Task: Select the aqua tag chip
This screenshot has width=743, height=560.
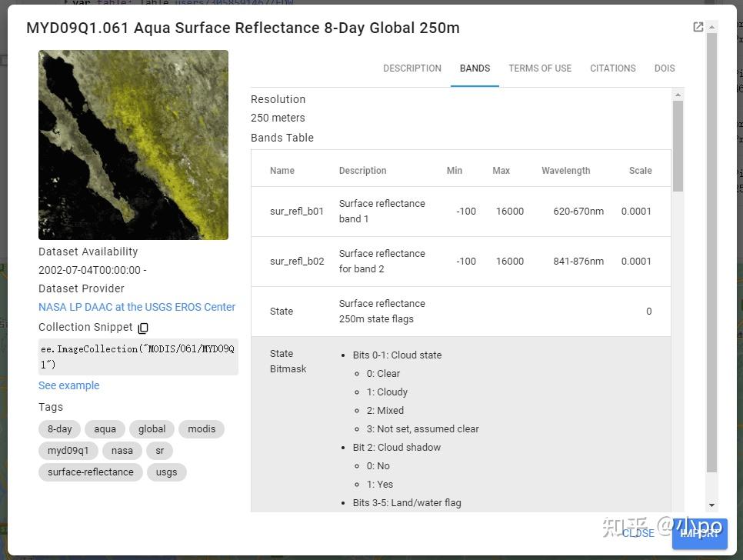Action: [105, 429]
